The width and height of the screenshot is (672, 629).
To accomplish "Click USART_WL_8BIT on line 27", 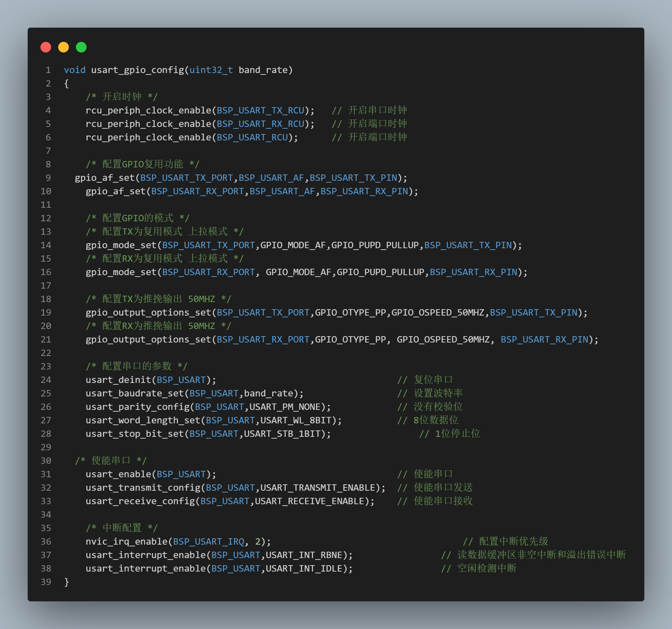I will click(x=296, y=421).
